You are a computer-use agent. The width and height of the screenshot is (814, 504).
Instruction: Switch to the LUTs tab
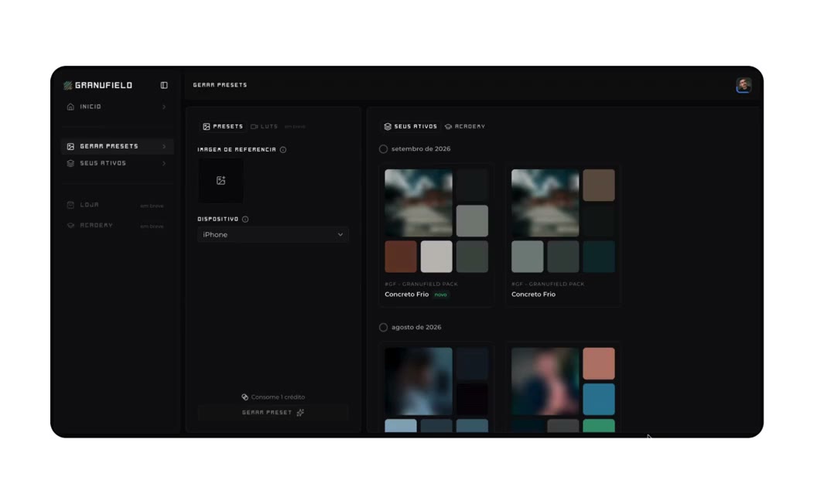(x=265, y=127)
